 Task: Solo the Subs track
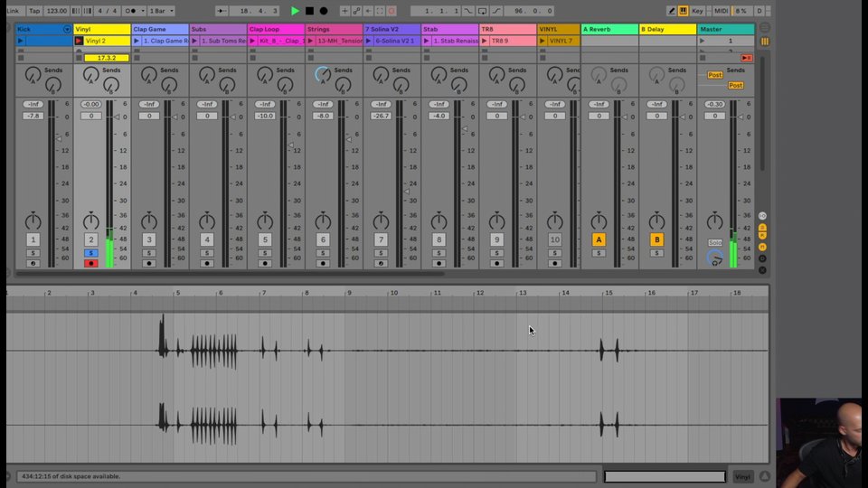point(206,253)
